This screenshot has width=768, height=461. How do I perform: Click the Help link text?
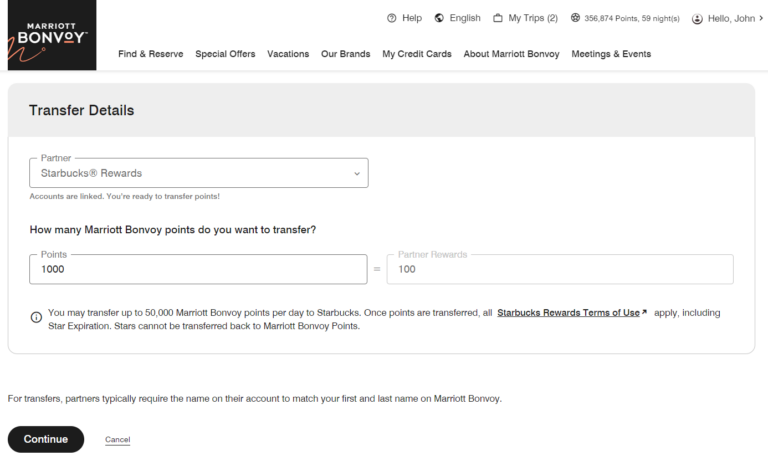(x=412, y=18)
